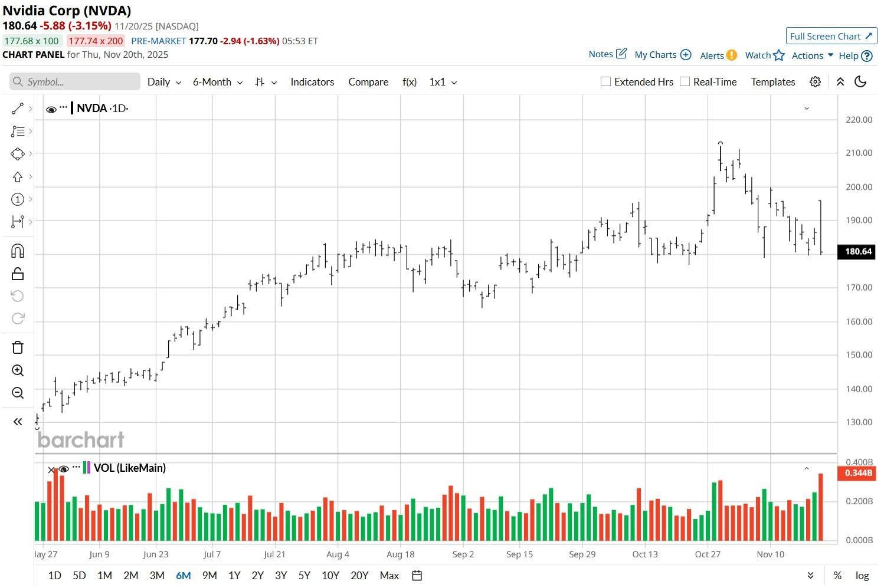Remove the VOL indicator pane

tap(51, 469)
